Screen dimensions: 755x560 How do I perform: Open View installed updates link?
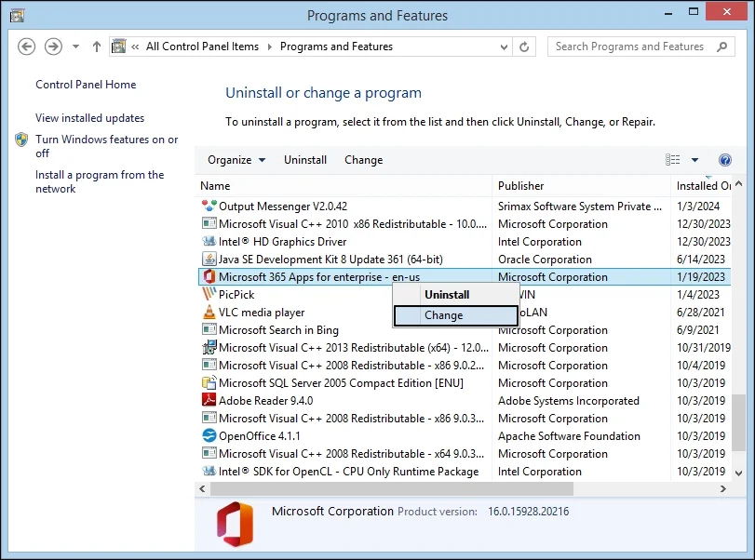click(89, 118)
